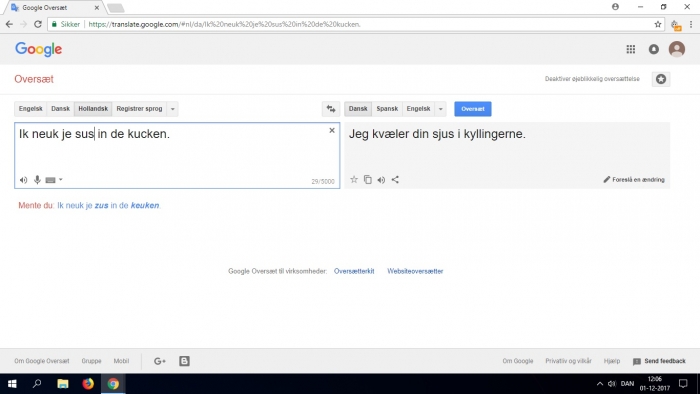The image size is (700, 394).
Task: Swap source and target languages
Action: (x=331, y=108)
